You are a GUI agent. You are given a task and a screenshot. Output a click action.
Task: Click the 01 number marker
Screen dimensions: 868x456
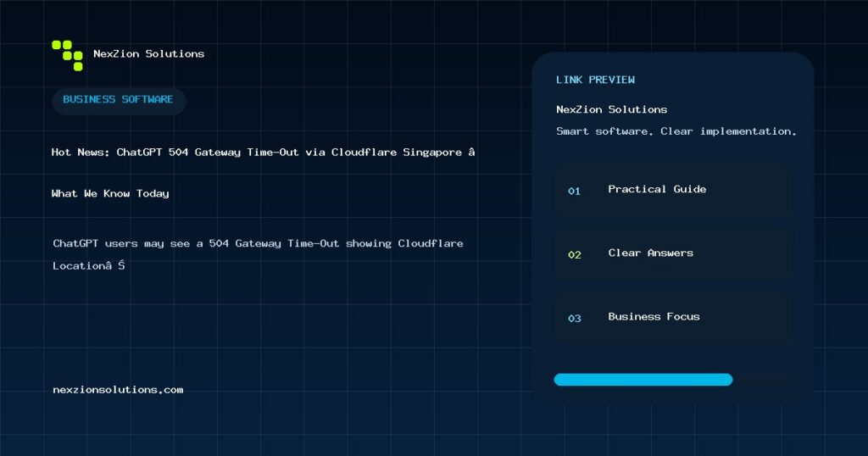[574, 191]
